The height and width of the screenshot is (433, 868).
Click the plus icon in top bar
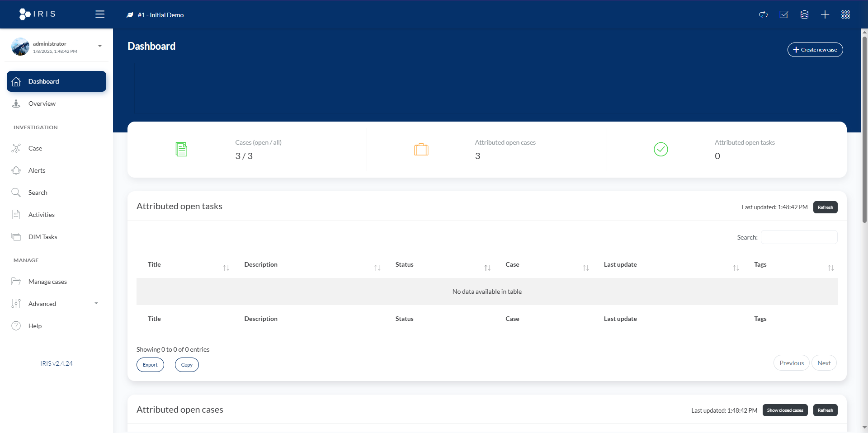[x=825, y=14]
